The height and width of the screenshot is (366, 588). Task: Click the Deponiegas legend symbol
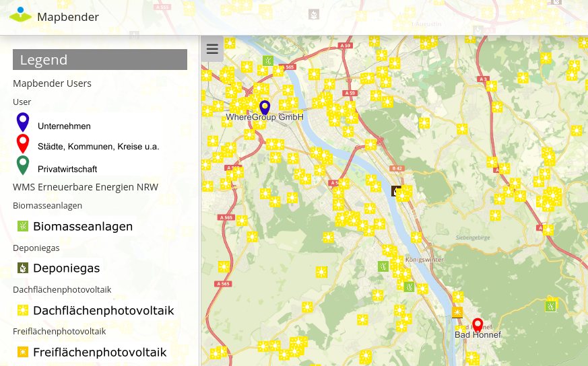click(23, 268)
